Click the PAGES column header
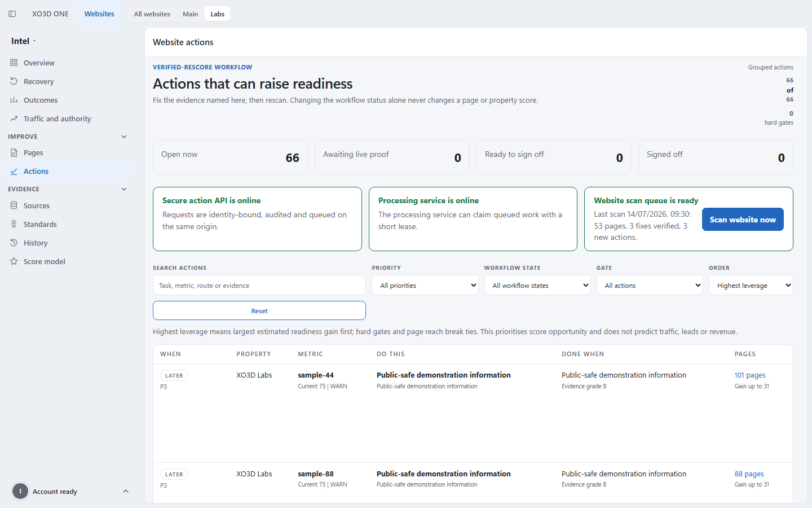Screen dimensions: 812x508 point(745,354)
